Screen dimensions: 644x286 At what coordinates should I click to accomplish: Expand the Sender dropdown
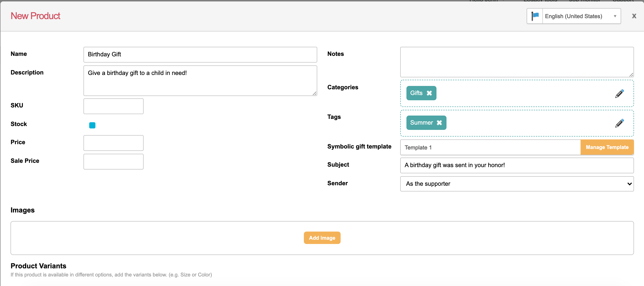point(516,184)
